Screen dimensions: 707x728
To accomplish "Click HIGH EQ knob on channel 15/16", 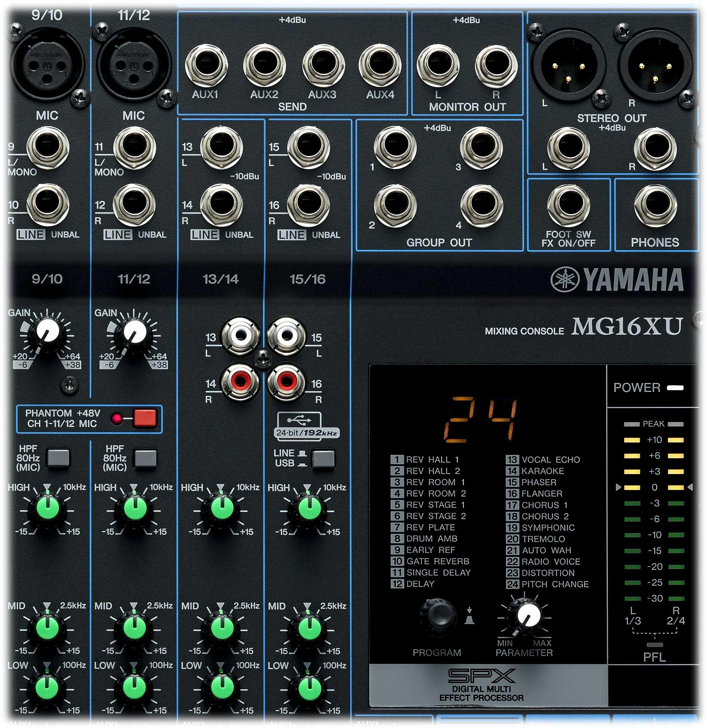I will pos(309,508).
